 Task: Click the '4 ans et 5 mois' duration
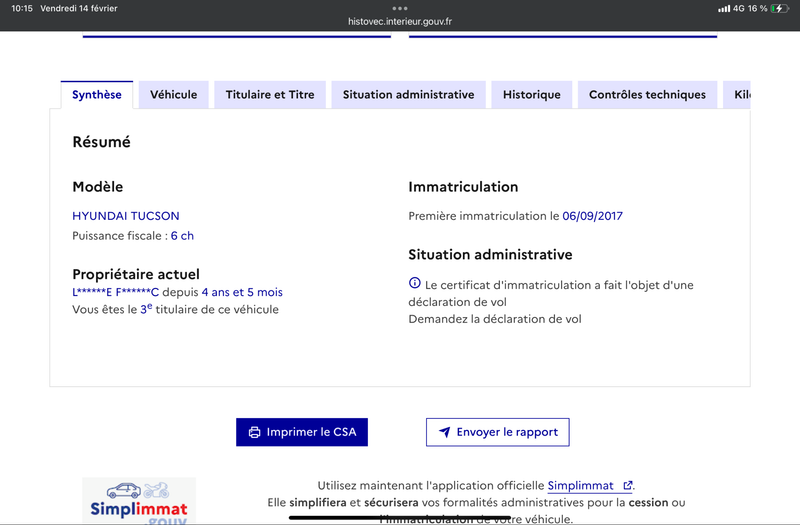click(242, 292)
